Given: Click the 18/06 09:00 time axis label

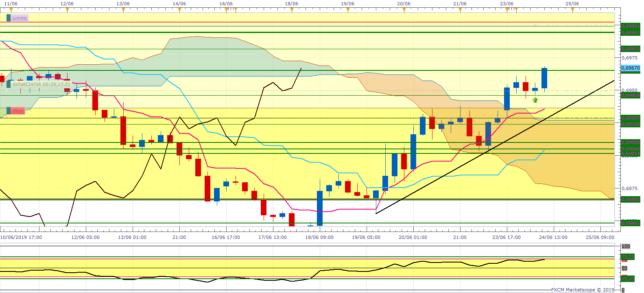Looking at the screenshot, I should pos(319,237).
